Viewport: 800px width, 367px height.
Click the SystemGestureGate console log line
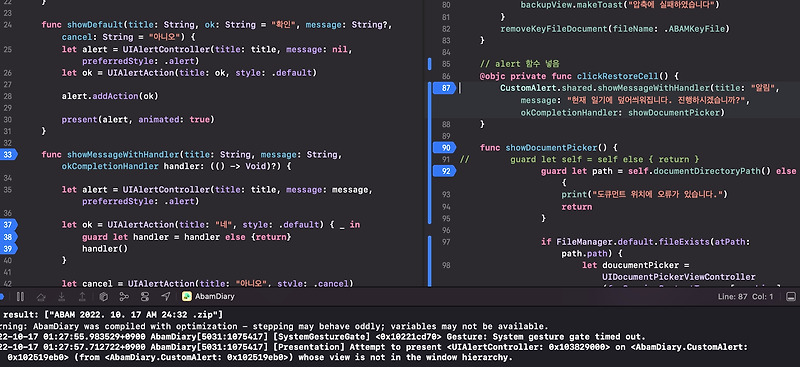322,337
